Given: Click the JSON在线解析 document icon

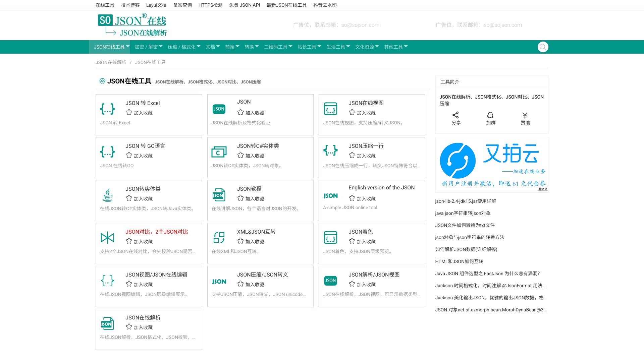Looking at the screenshot, I should click(x=107, y=323).
